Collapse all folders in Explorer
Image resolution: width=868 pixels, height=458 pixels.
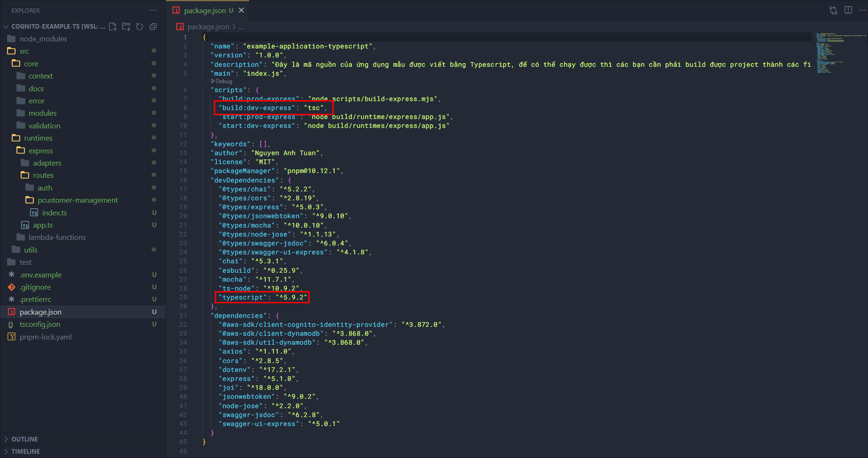(153, 26)
